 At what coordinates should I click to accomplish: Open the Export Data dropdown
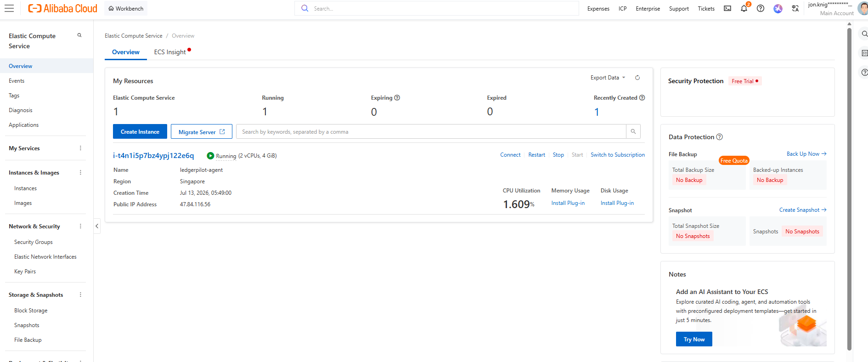click(608, 78)
